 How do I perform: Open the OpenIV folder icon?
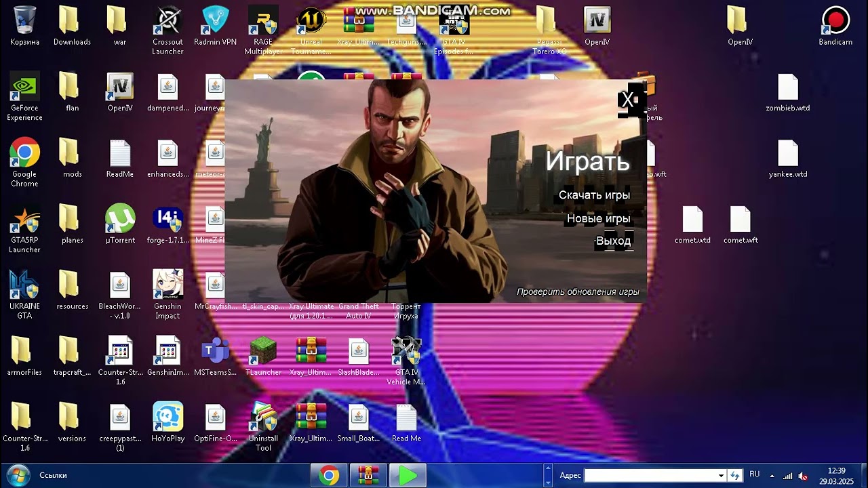coord(741,27)
